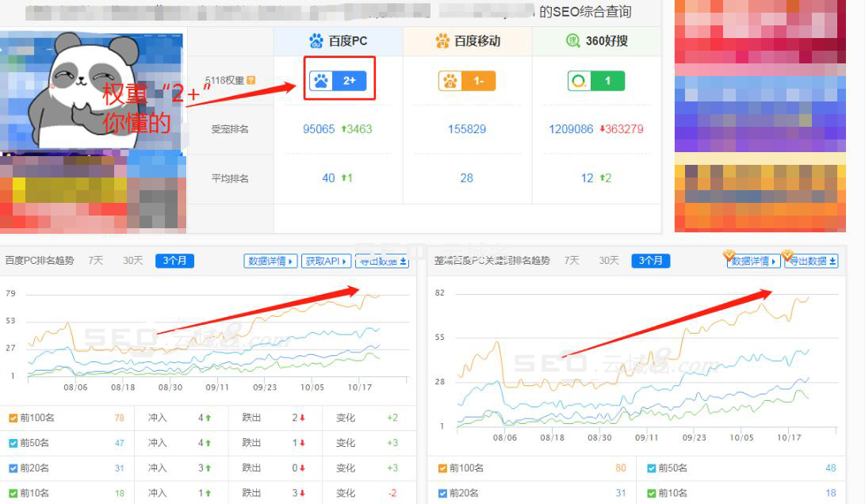Click the Baidu PC paw badge showing 2+

coord(339,79)
